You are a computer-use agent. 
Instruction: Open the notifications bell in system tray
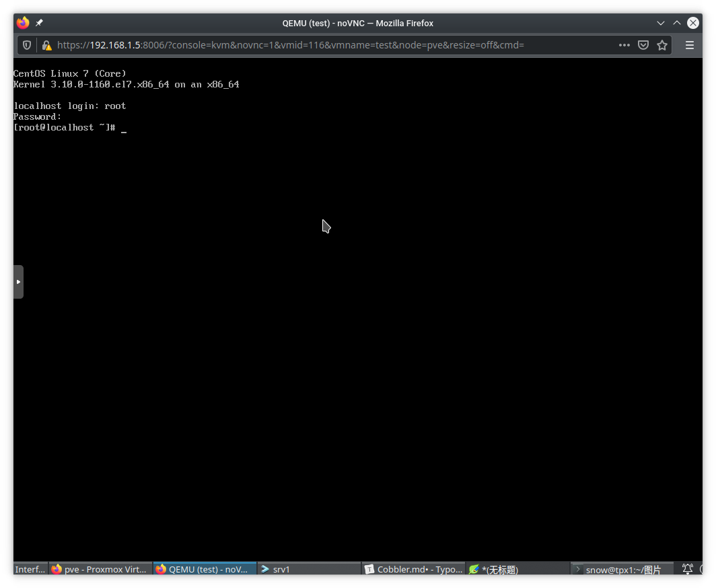(x=688, y=569)
